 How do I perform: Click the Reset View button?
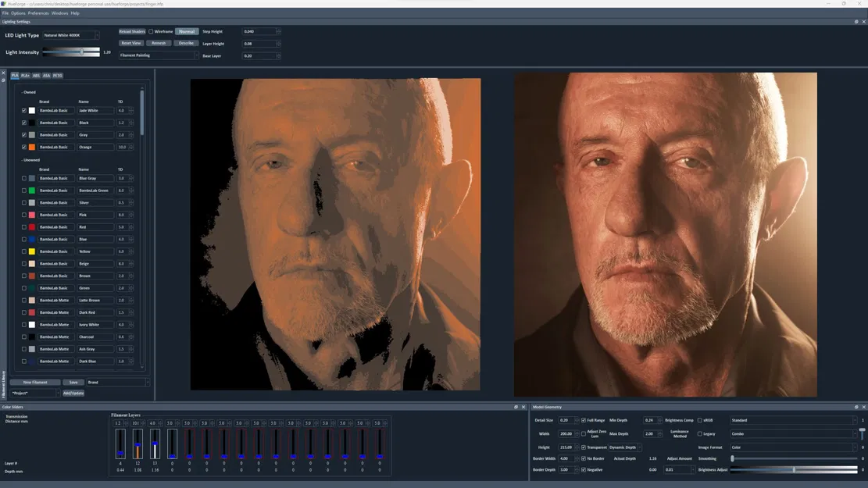click(x=131, y=43)
